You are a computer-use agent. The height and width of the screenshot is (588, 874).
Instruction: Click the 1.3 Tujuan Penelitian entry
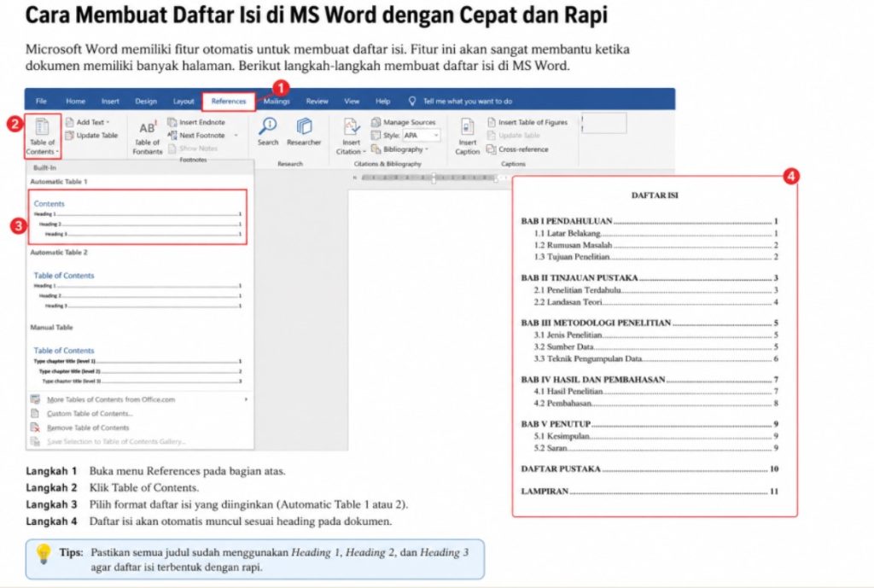(655, 257)
